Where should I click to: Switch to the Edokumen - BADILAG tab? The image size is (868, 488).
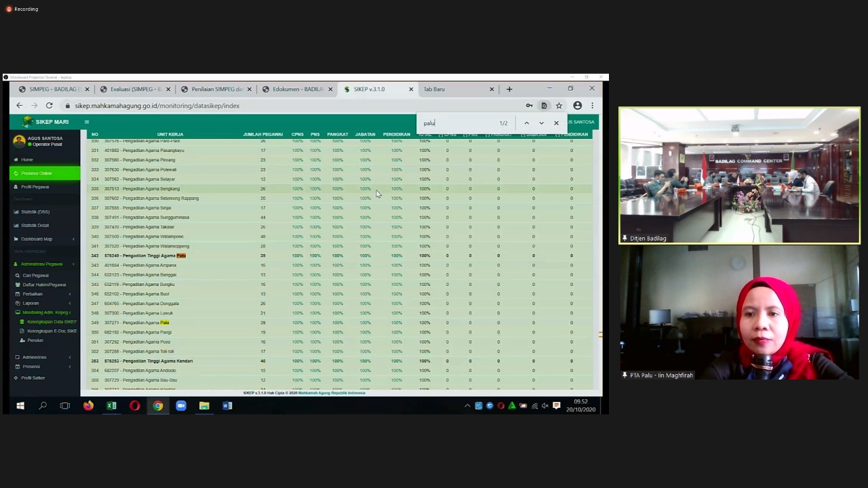tap(297, 89)
